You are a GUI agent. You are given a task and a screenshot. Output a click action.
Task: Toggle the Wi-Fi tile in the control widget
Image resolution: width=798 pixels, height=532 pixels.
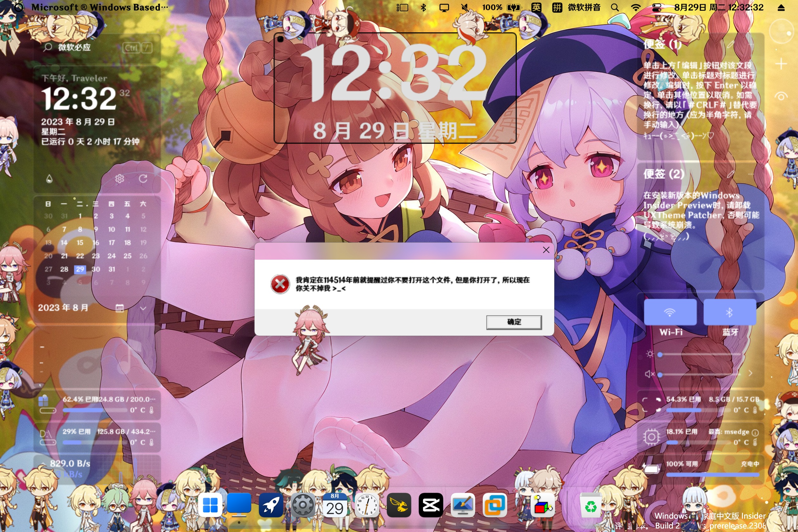coord(670,312)
